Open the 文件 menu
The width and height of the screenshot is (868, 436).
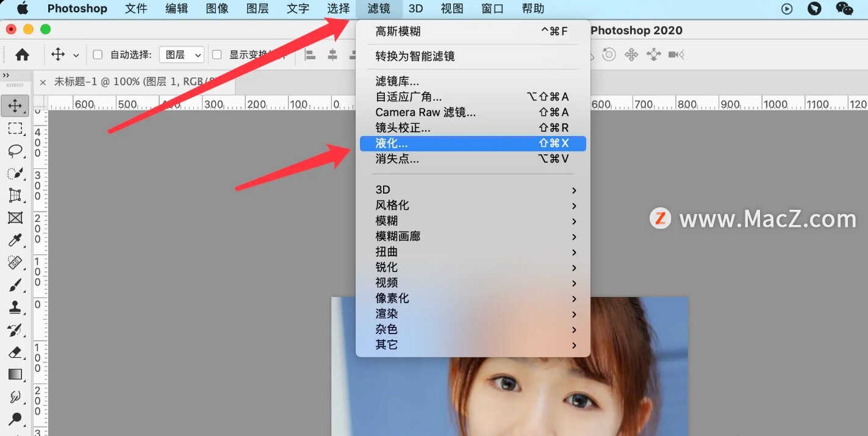click(136, 9)
